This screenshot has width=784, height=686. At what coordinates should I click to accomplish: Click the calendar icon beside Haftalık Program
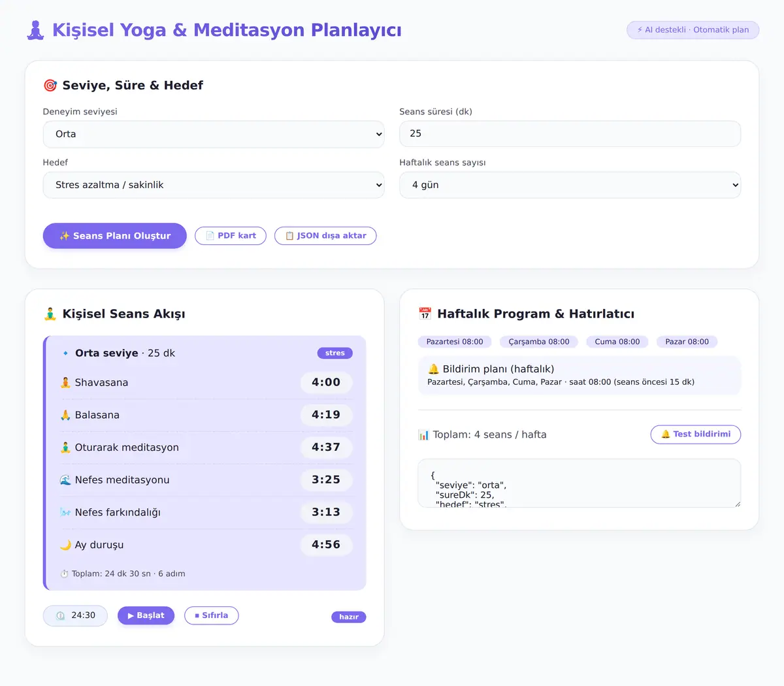(x=425, y=314)
